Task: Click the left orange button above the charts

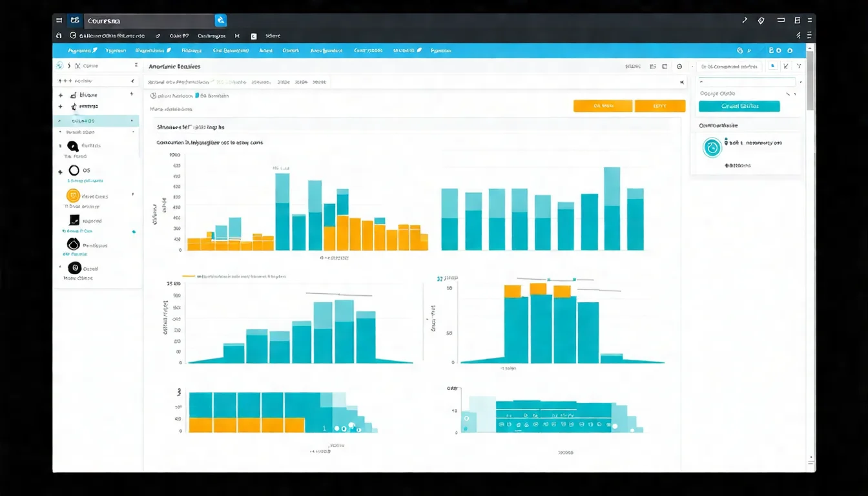Action: pos(602,106)
